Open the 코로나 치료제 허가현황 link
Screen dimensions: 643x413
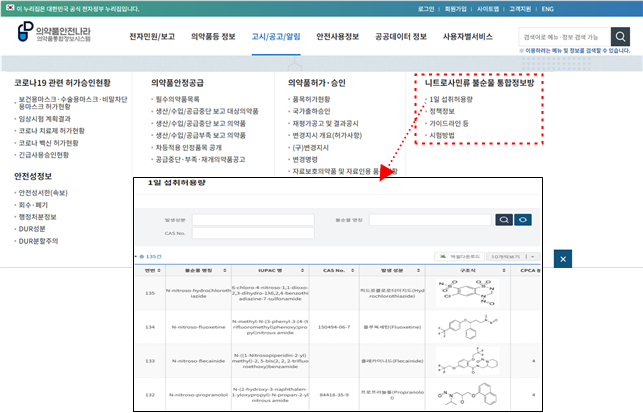coord(51,131)
